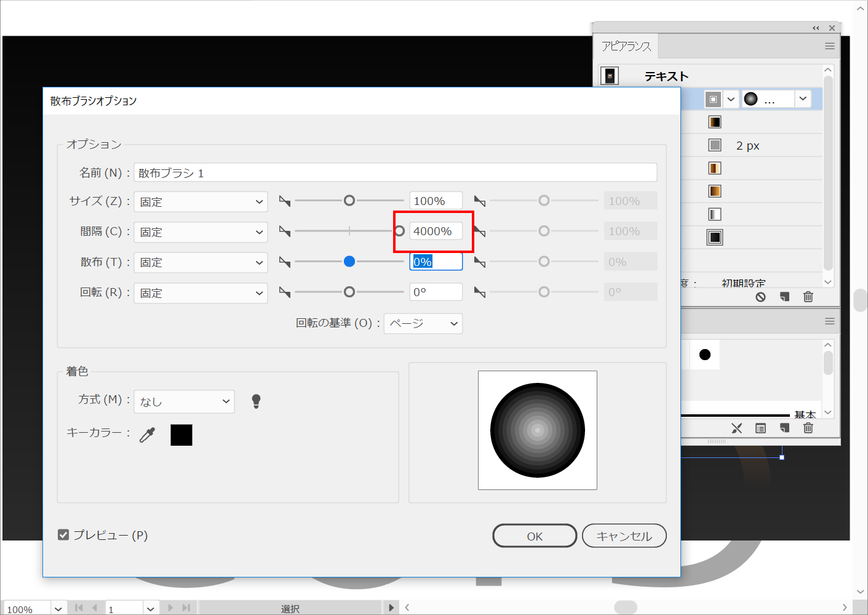Collapse the panel with double-arrow icon

click(816, 28)
